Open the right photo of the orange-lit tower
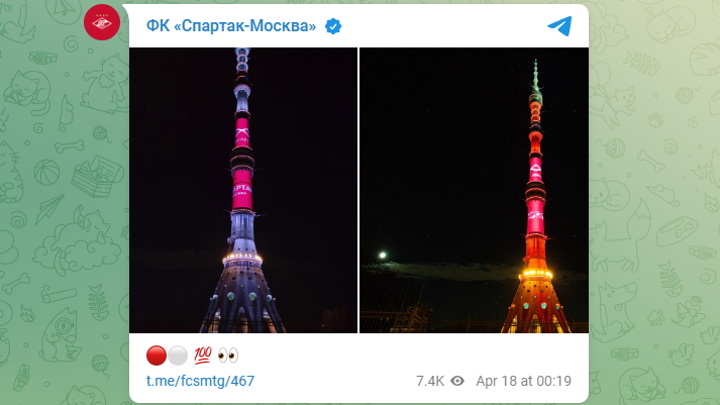 click(474, 190)
